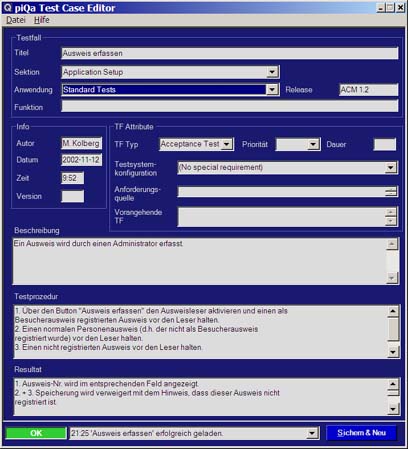Viewport: 408px width, 449px height.
Task: Minimize the piQa Test Case Editor window
Action: tap(381, 8)
